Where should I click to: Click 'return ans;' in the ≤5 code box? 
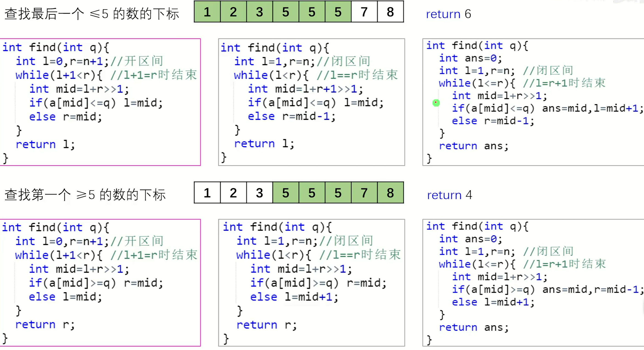click(474, 146)
